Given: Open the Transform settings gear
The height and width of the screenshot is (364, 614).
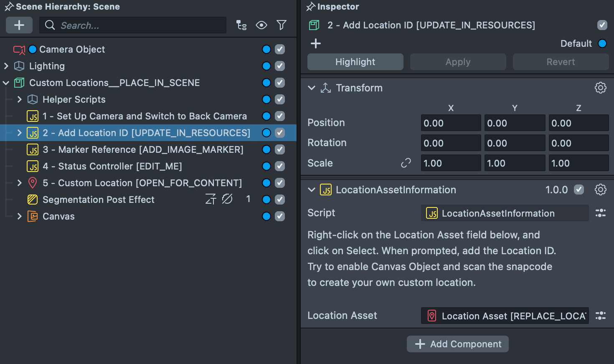Looking at the screenshot, I should (x=600, y=88).
